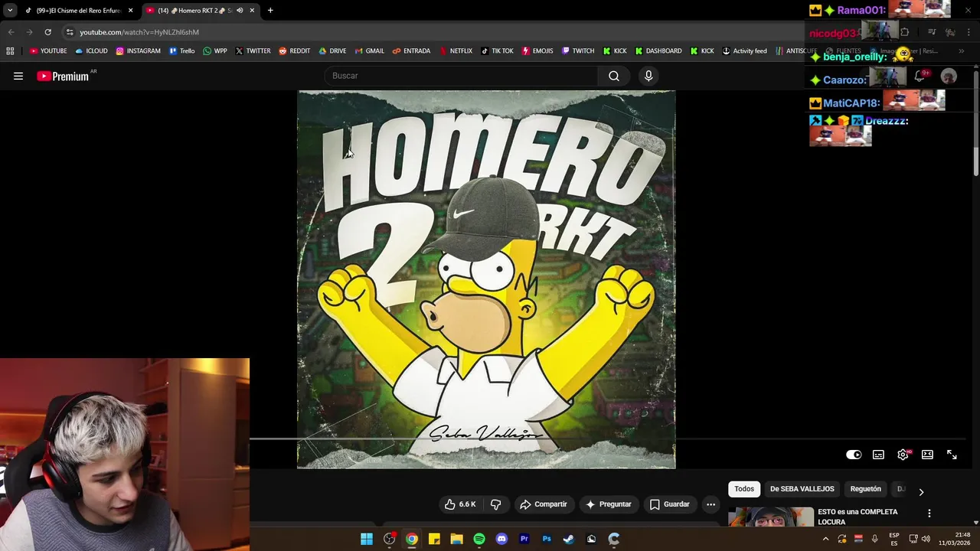Select the De SEBA VALLEJOS chip
Image resolution: width=980 pixels, height=551 pixels.
tap(802, 489)
